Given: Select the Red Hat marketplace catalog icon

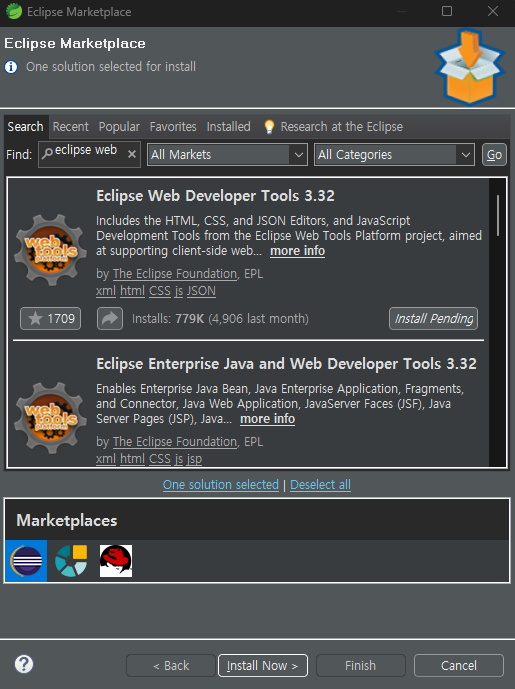Looking at the screenshot, I should tap(116, 561).
